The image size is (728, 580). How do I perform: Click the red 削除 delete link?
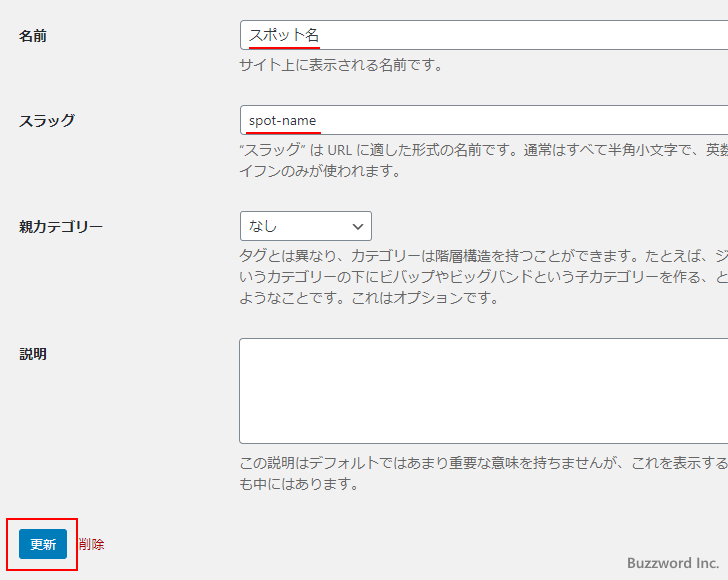click(91, 544)
